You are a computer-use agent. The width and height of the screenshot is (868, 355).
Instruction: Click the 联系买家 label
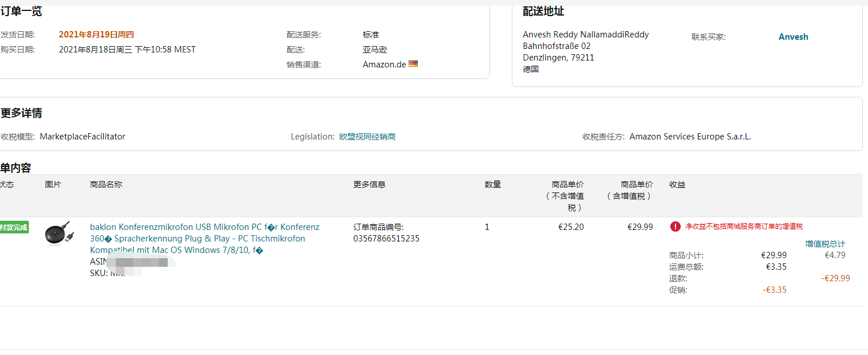click(709, 37)
